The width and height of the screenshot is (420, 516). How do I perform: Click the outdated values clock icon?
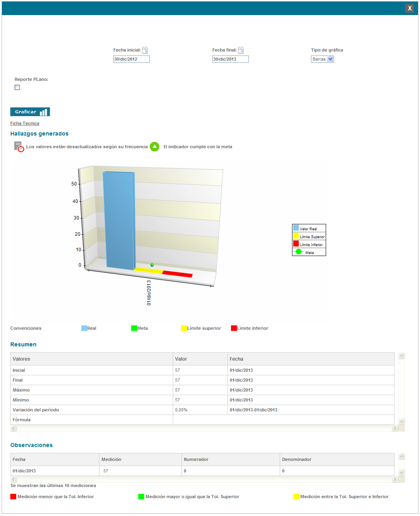(19, 147)
